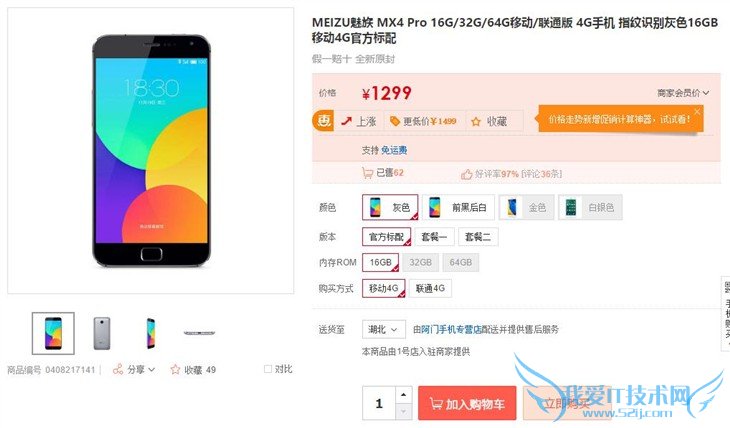The width and height of the screenshot is (730, 428).
Task: Click the 更低价 ¥1499 price tag icon
Action: click(x=395, y=122)
